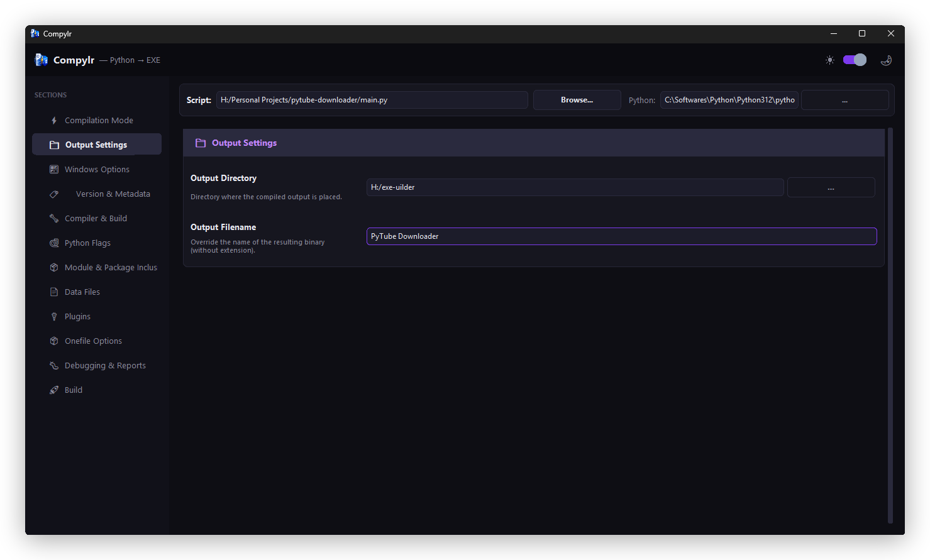Select Output Settings in the sidebar
930x560 pixels.
[97, 145]
